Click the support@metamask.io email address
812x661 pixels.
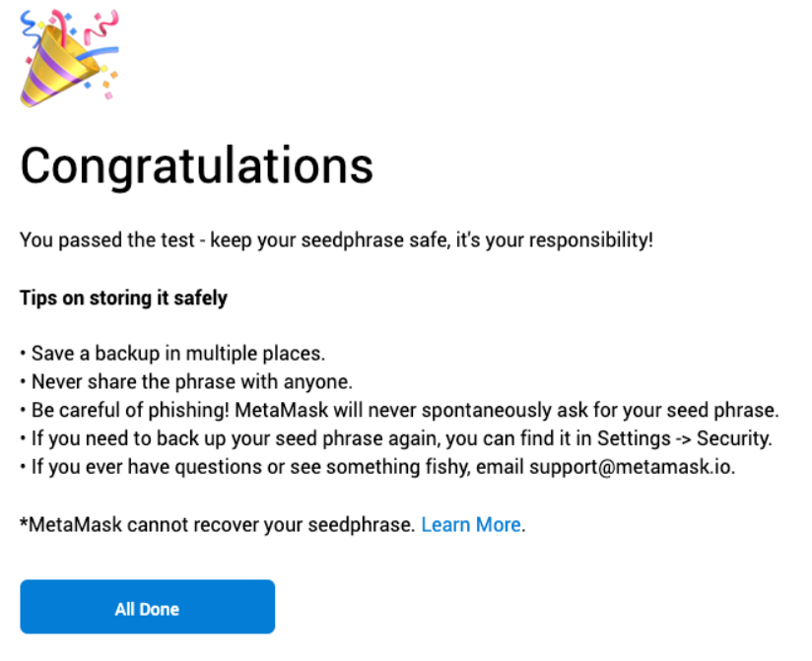(x=631, y=467)
